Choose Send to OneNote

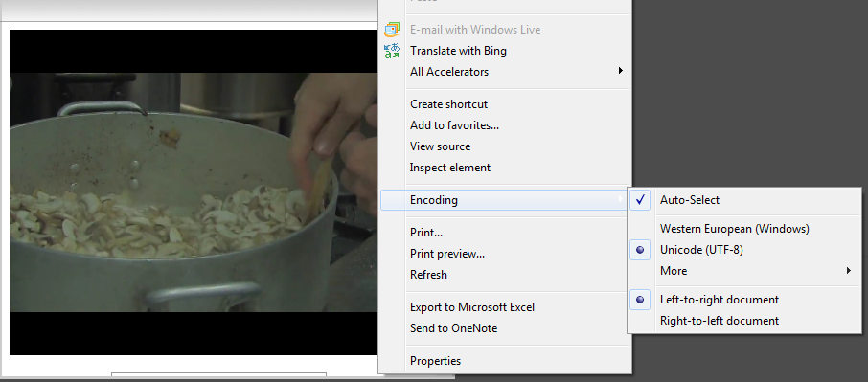coord(453,328)
